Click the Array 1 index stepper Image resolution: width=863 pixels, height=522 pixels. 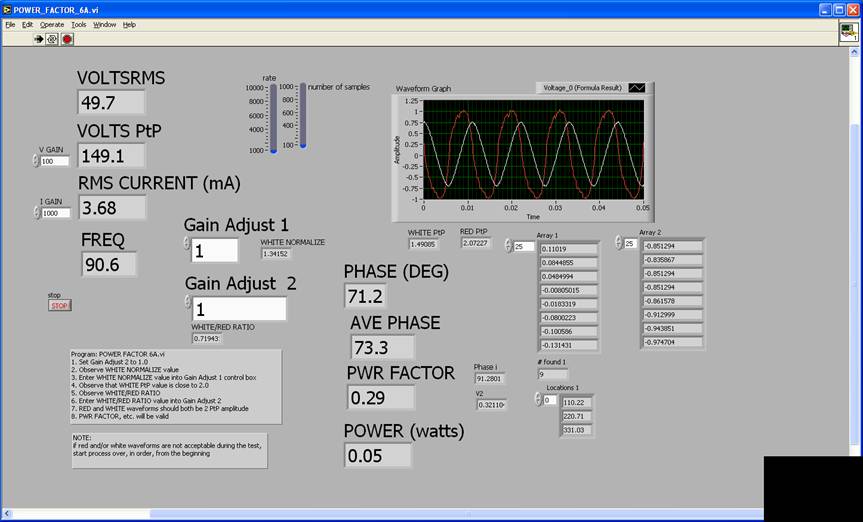pos(509,246)
